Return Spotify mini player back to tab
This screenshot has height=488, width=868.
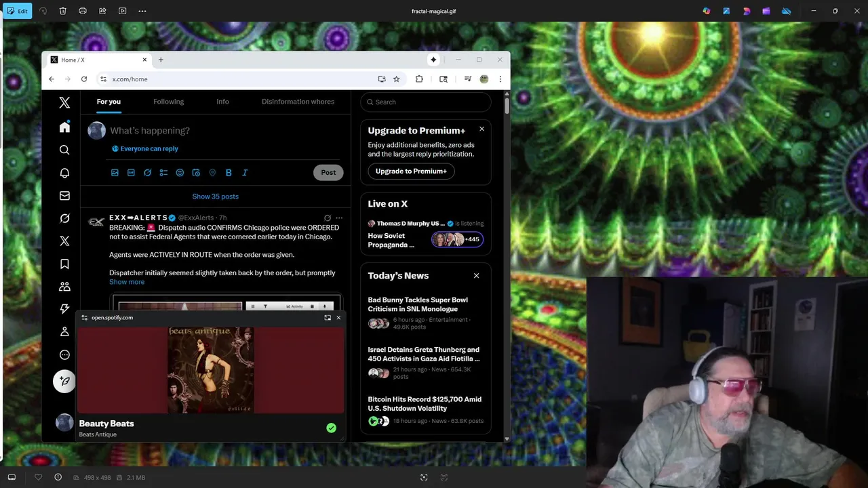pos(328,317)
